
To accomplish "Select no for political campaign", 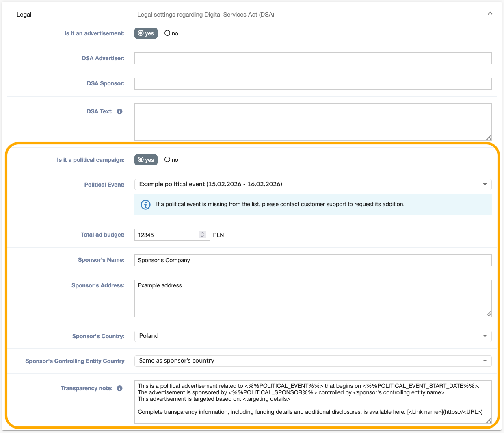I will point(171,160).
